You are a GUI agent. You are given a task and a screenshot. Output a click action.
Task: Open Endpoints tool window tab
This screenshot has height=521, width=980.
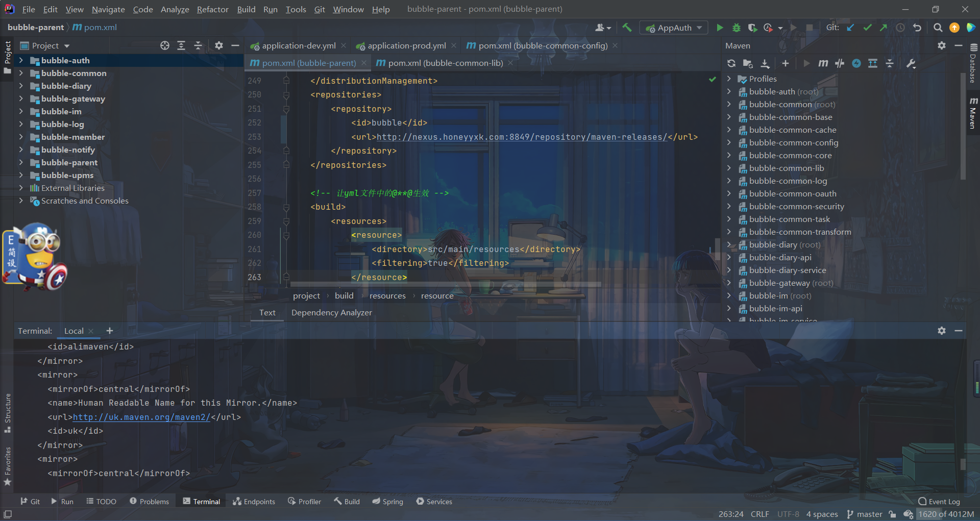click(254, 502)
